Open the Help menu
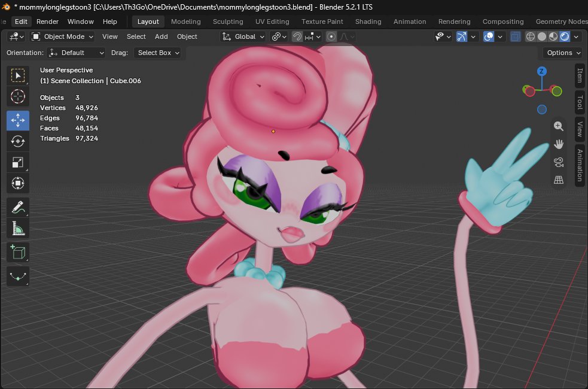This screenshot has height=389, width=588. pyautogui.click(x=110, y=22)
